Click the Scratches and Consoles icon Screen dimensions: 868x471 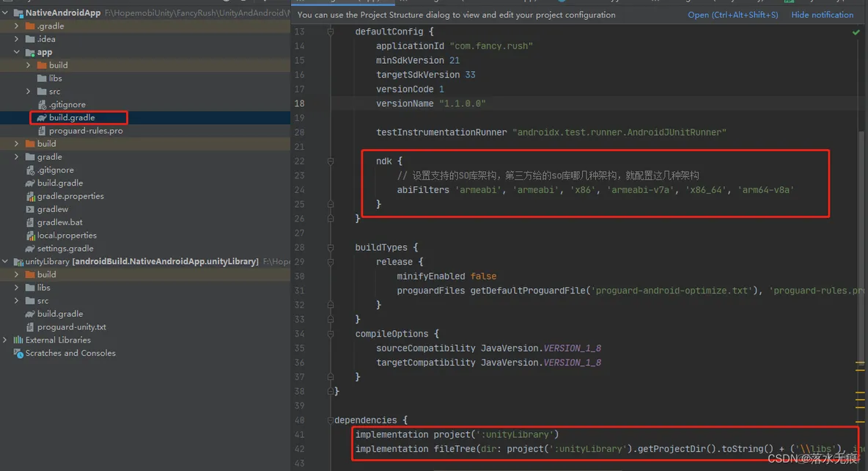pyautogui.click(x=18, y=353)
